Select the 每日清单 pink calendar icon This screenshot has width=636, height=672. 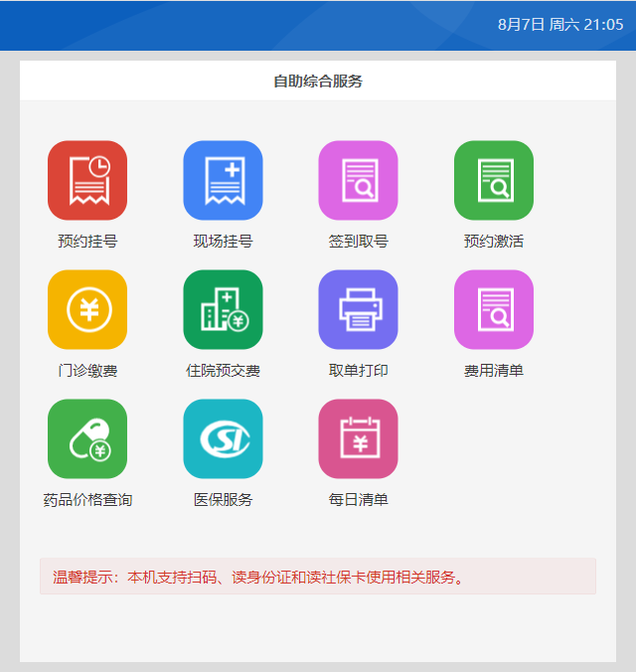coord(358,438)
